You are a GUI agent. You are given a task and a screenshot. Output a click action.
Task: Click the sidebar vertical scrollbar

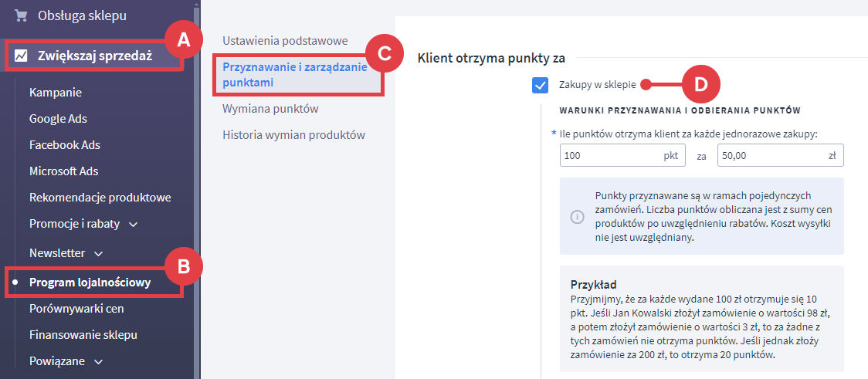[x=195, y=189]
